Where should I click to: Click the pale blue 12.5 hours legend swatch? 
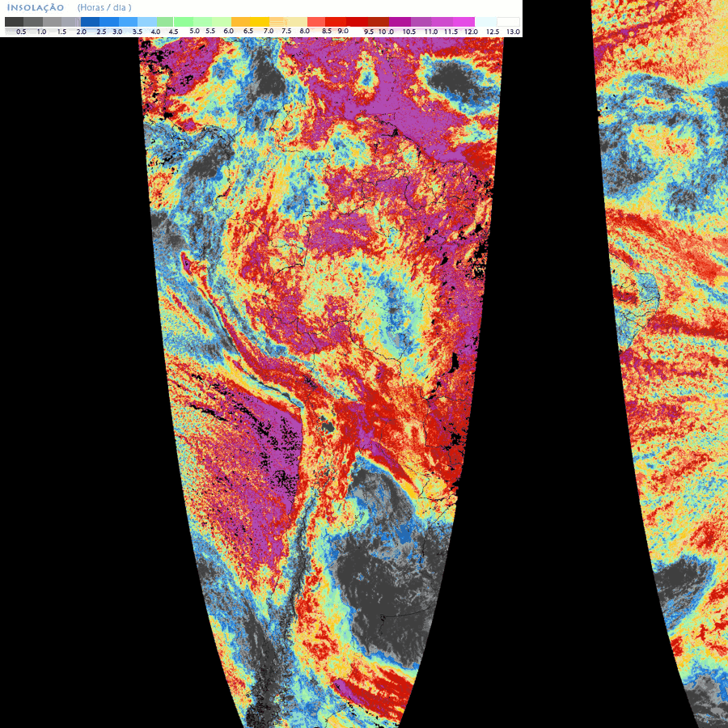click(x=485, y=22)
